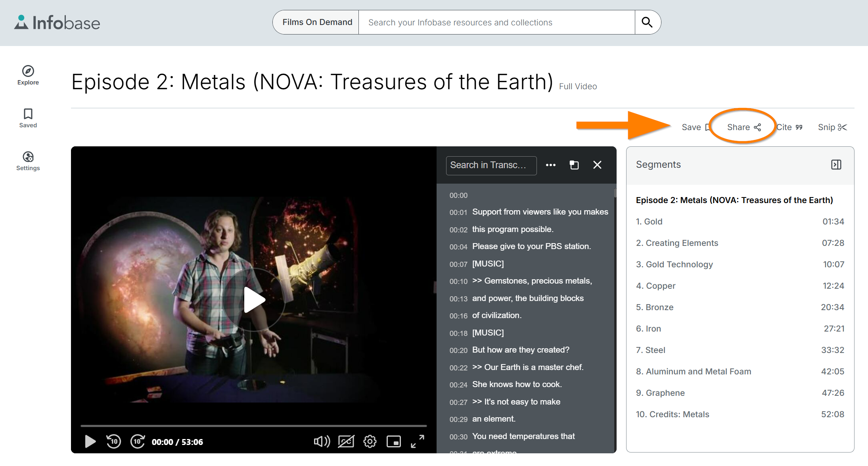Collapse the Segments panel
The width and height of the screenshot is (868, 466).
click(x=836, y=165)
